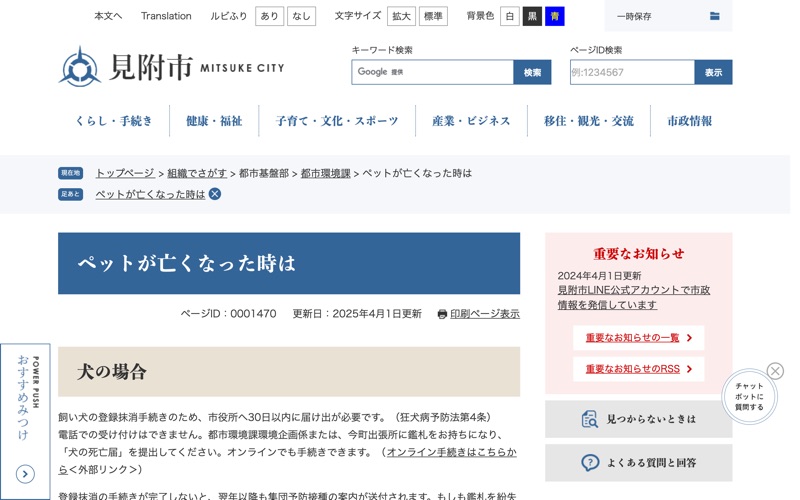
Task: Open the オンライン手続きはこちらから external link
Action: click(452, 452)
